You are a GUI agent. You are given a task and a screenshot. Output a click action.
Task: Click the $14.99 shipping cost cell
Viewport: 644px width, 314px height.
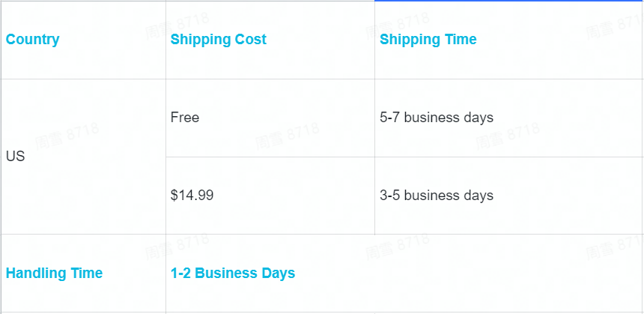coord(270,196)
